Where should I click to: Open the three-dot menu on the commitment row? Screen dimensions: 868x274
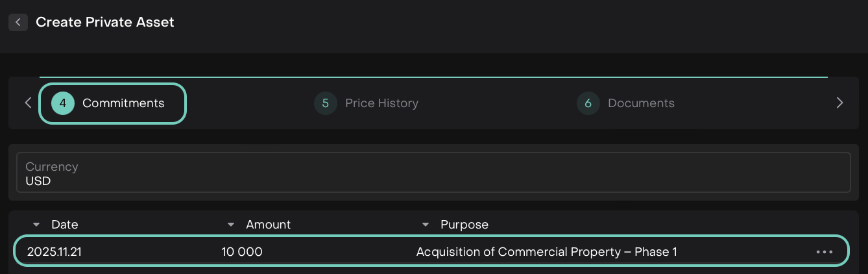[825, 252]
